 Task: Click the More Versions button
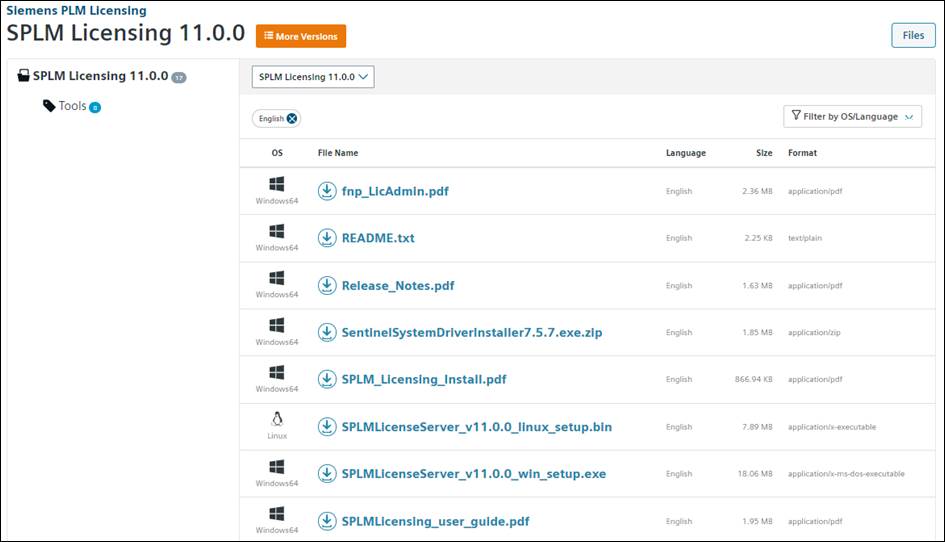(301, 36)
